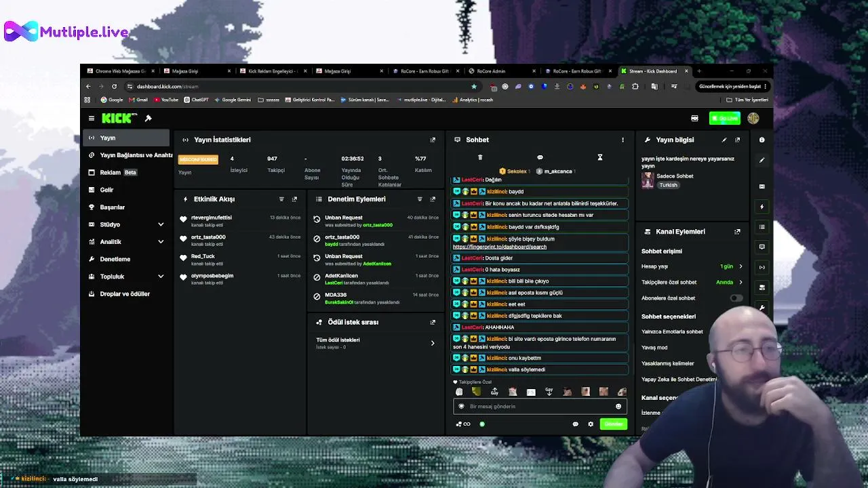Pop out the Yayın bilgisi panel
This screenshot has width=868, height=488.
tap(737, 140)
